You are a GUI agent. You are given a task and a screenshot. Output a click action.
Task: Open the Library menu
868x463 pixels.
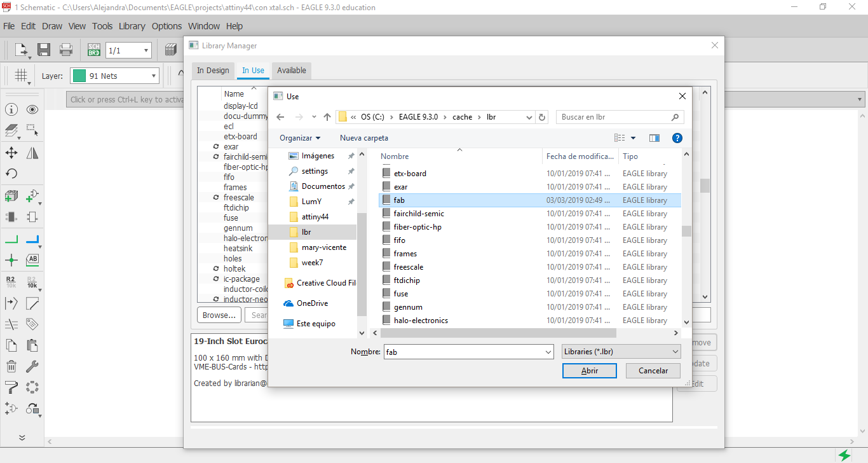click(132, 26)
